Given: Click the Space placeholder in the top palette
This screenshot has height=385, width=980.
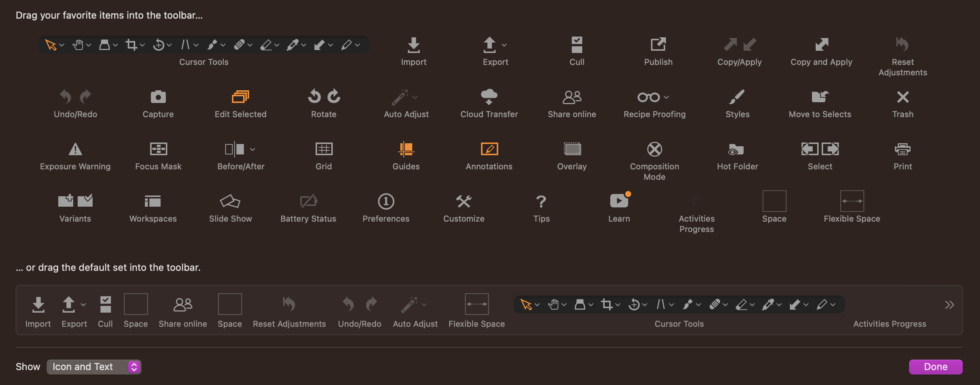Looking at the screenshot, I should (774, 201).
